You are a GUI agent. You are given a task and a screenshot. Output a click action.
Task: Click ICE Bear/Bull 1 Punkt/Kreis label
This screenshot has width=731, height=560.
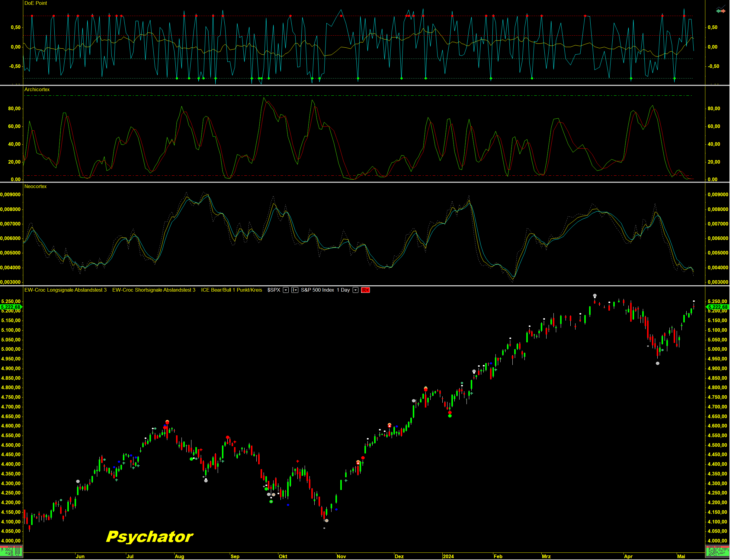pyautogui.click(x=231, y=290)
